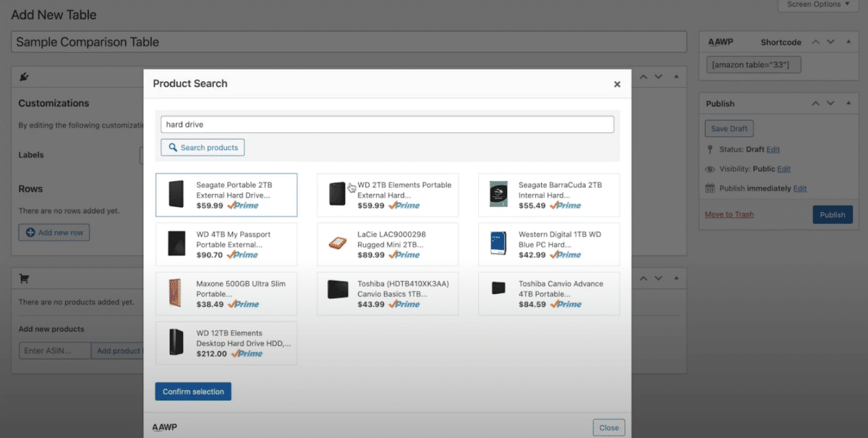Screen dimensions: 868x438
Task: Click Save Draft in Publish box
Action: (729, 129)
